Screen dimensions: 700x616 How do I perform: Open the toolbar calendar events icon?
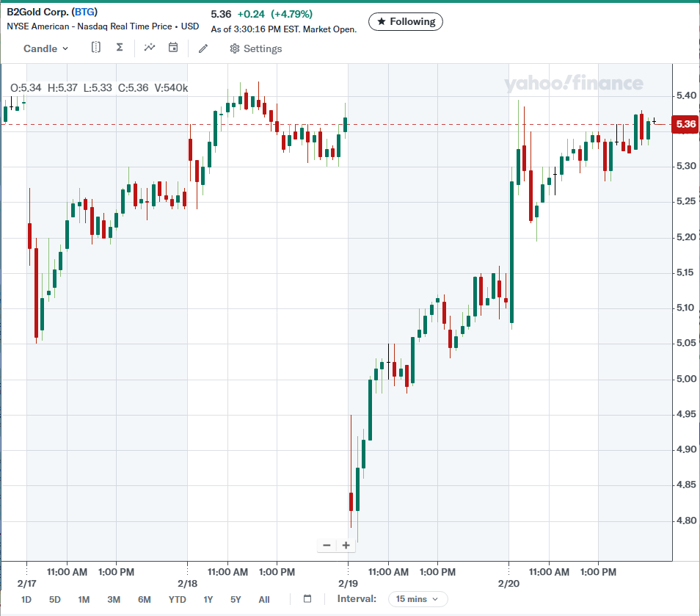[172, 47]
